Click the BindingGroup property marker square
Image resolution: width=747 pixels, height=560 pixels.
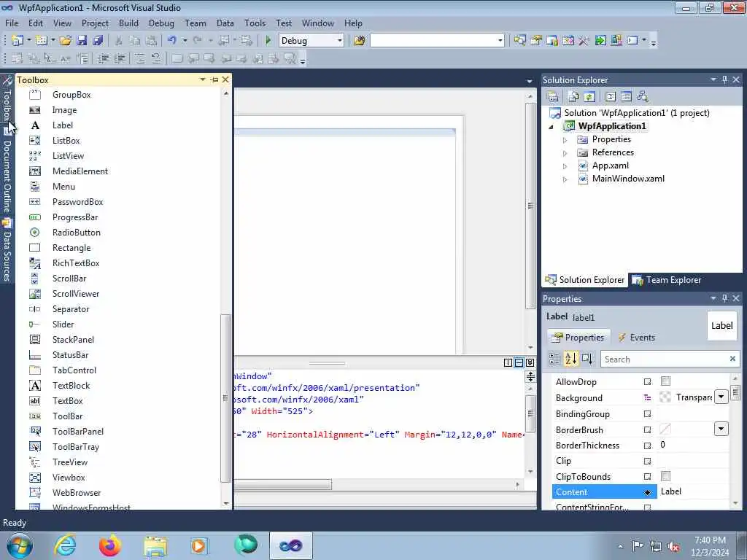click(648, 414)
